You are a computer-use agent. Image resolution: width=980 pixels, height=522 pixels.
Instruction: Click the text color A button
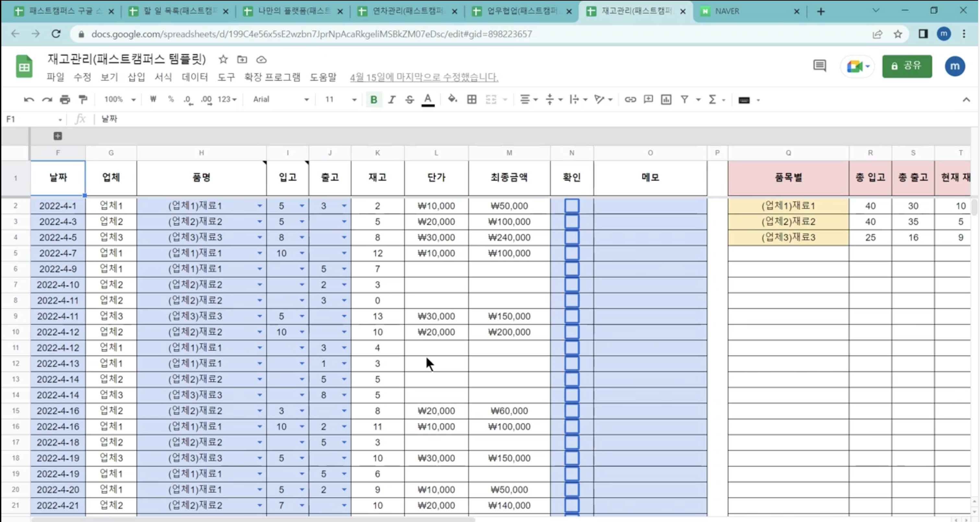click(428, 100)
